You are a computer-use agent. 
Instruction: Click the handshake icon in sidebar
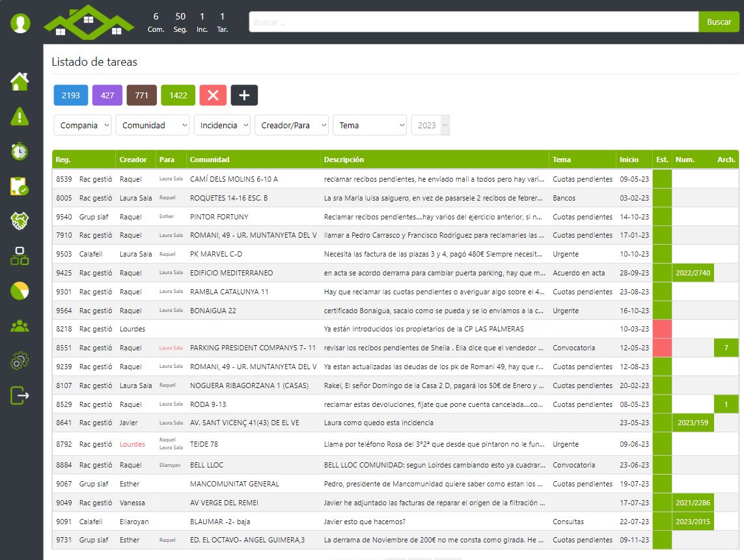coord(20,221)
